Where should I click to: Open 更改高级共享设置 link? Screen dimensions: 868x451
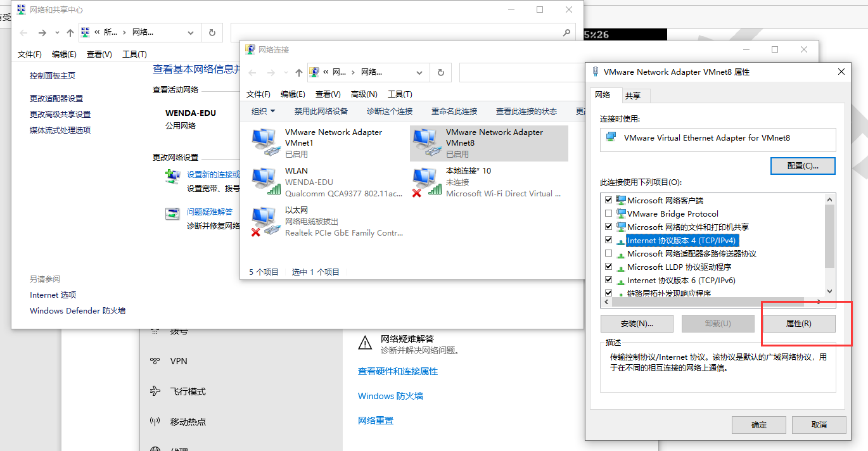point(60,115)
